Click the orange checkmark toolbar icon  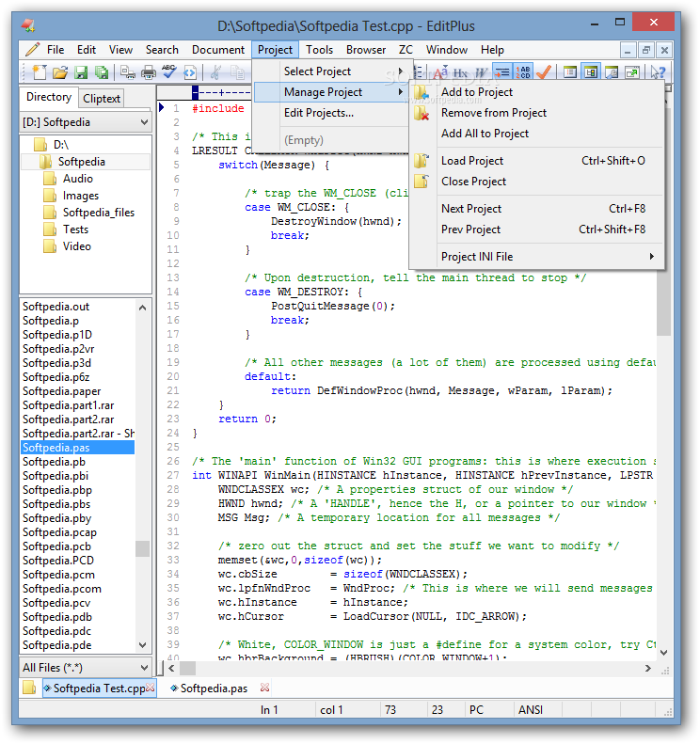tap(544, 72)
